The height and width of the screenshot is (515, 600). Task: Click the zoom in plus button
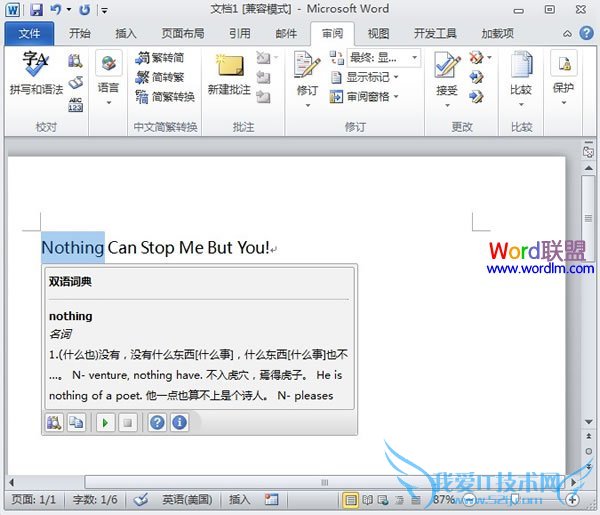click(572, 499)
